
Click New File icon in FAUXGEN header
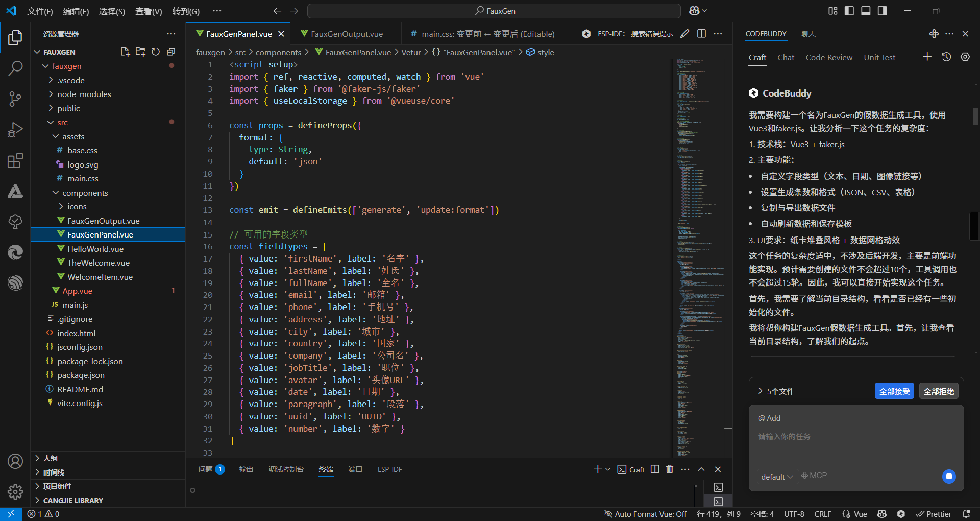click(125, 52)
